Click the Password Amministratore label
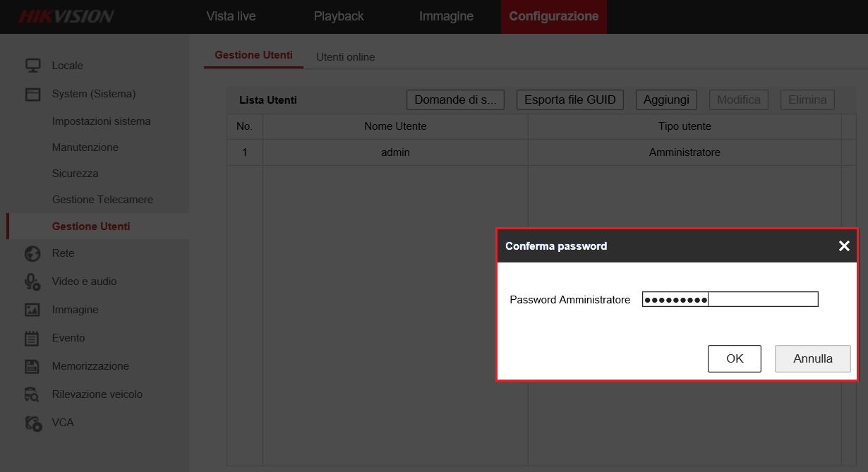The height and width of the screenshot is (472, 868). (x=570, y=300)
